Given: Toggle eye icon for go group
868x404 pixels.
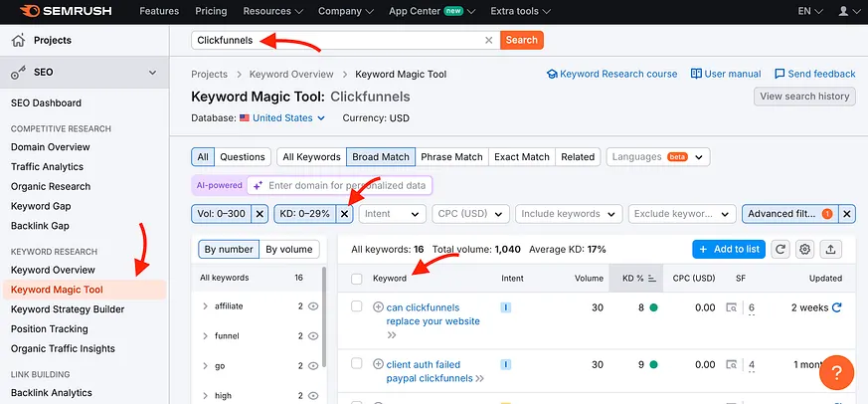Looking at the screenshot, I should [313, 366].
